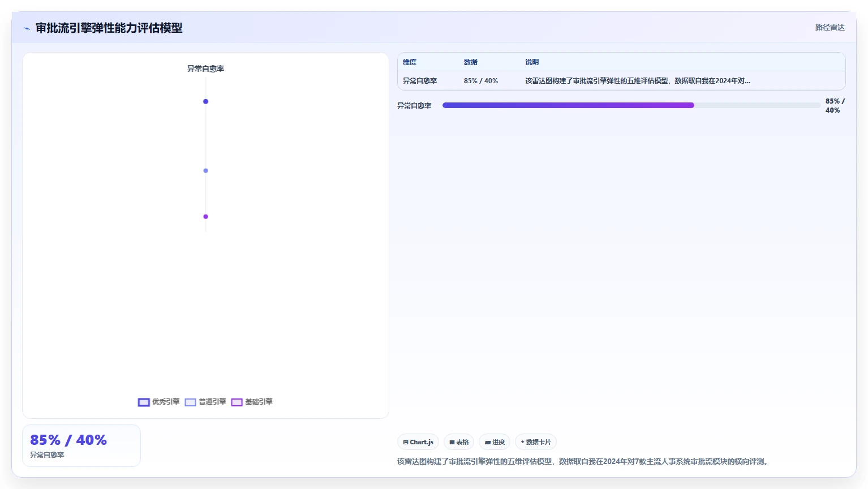Image resolution: width=868 pixels, height=489 pixels.
Task: Select the middle light-blue radar data point
Action: 205,170
